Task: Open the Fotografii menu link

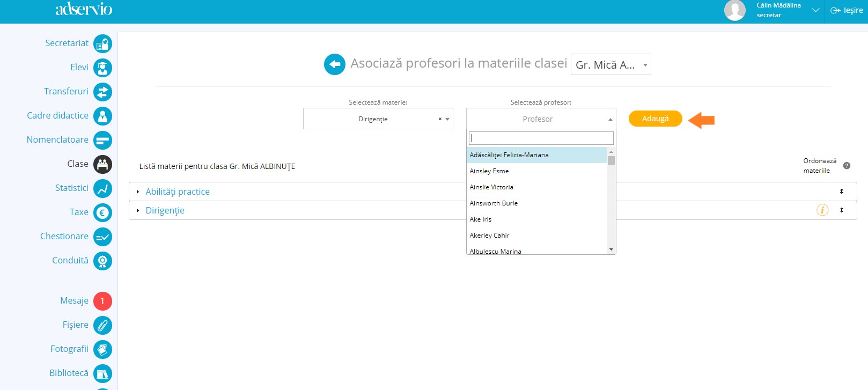Action: click(69, 349)
